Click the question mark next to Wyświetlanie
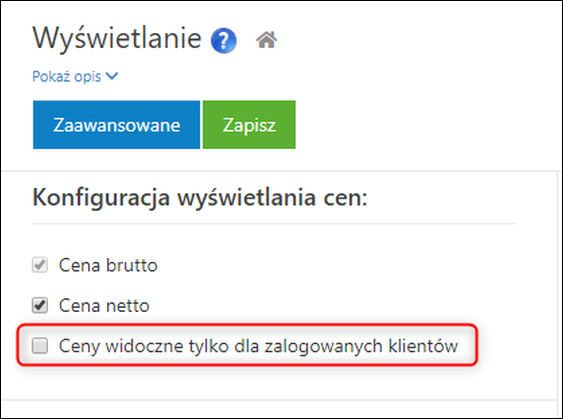The image size is (563, 419). 223,41
